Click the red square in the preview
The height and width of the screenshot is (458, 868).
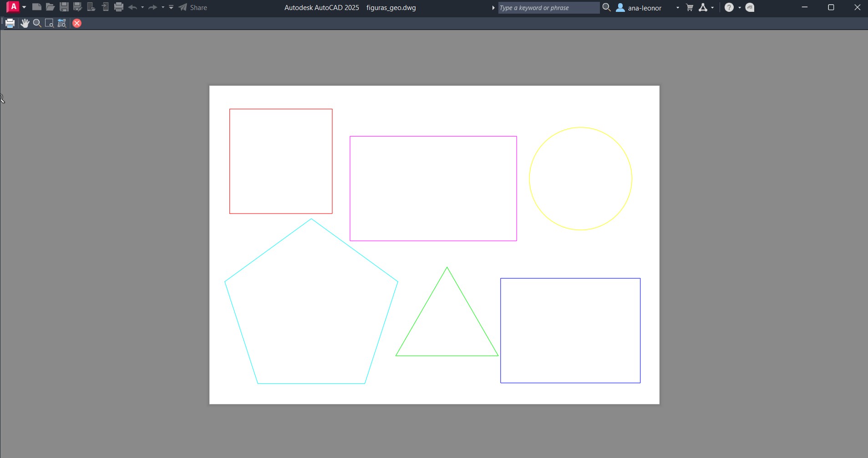[x=281, y=161]
